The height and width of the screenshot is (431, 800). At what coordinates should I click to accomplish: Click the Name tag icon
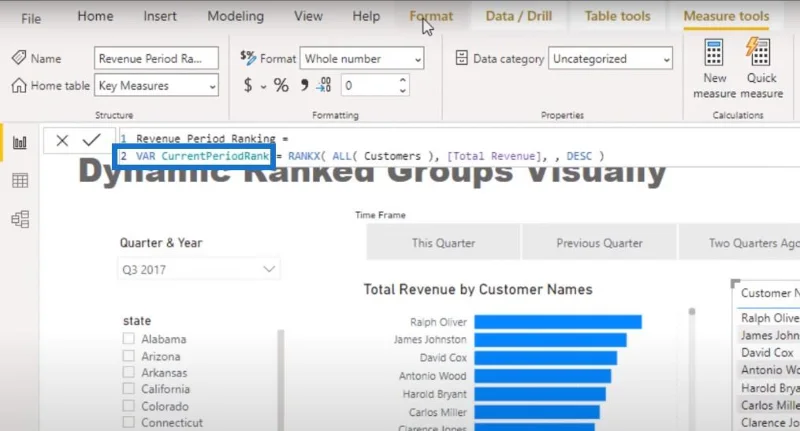[19, 58]
